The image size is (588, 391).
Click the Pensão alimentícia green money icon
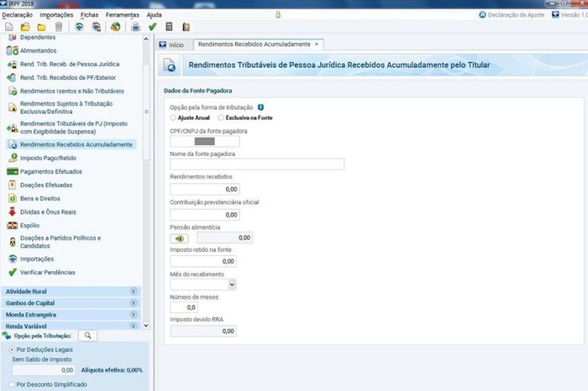(x=179, y=238)
